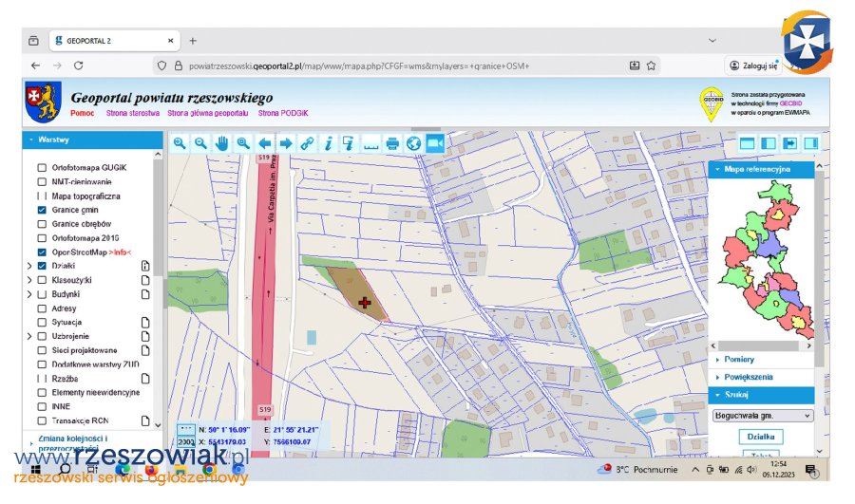This screenshot has width=855, height=504.
Task: Expand the Działki layer tree
Action: click(29, 267)
